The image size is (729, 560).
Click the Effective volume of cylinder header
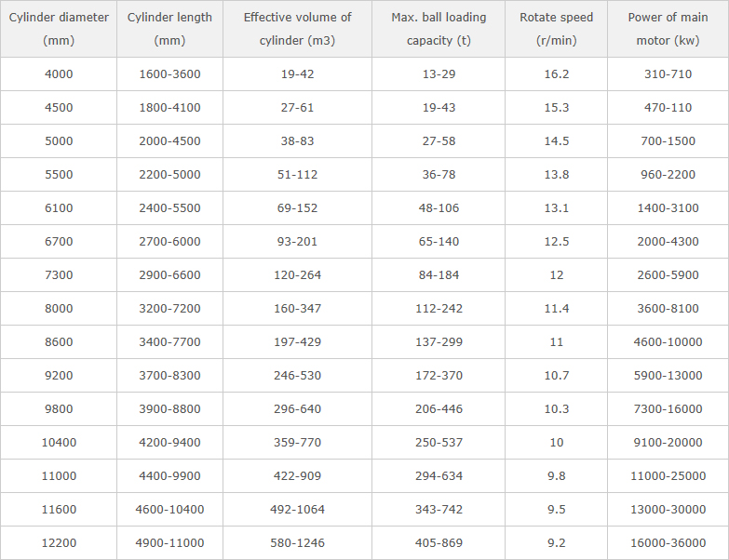(x=297, y=29)
